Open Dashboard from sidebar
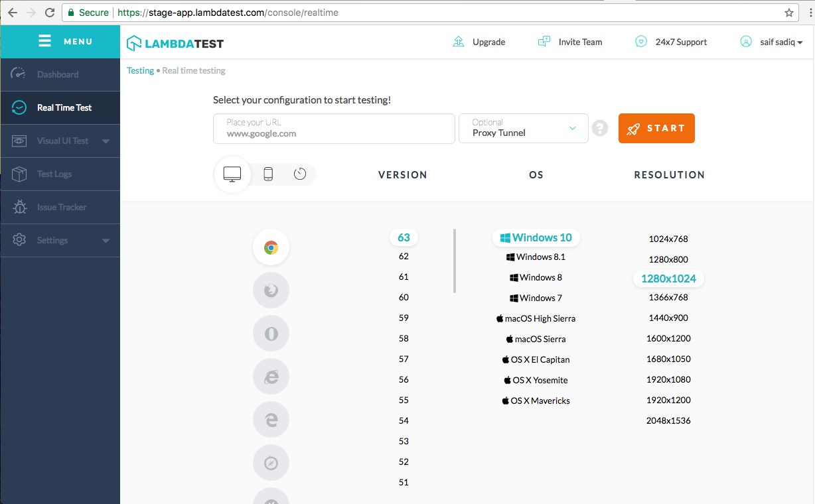Image resolution: width=815 pixels, height=504 pixels. click(60, 74)
